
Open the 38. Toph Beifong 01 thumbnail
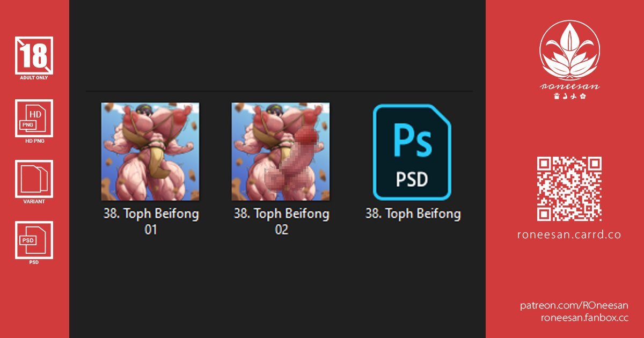150,152
